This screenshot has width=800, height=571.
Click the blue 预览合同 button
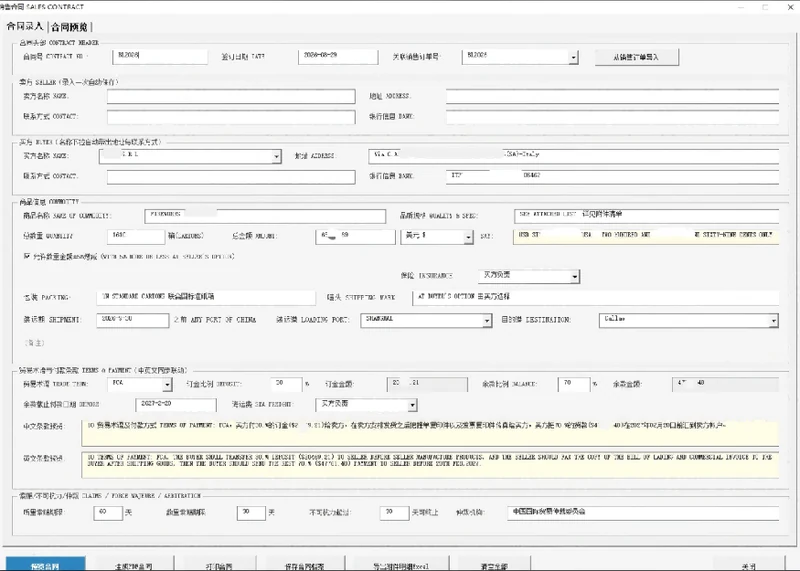[45, 564]
